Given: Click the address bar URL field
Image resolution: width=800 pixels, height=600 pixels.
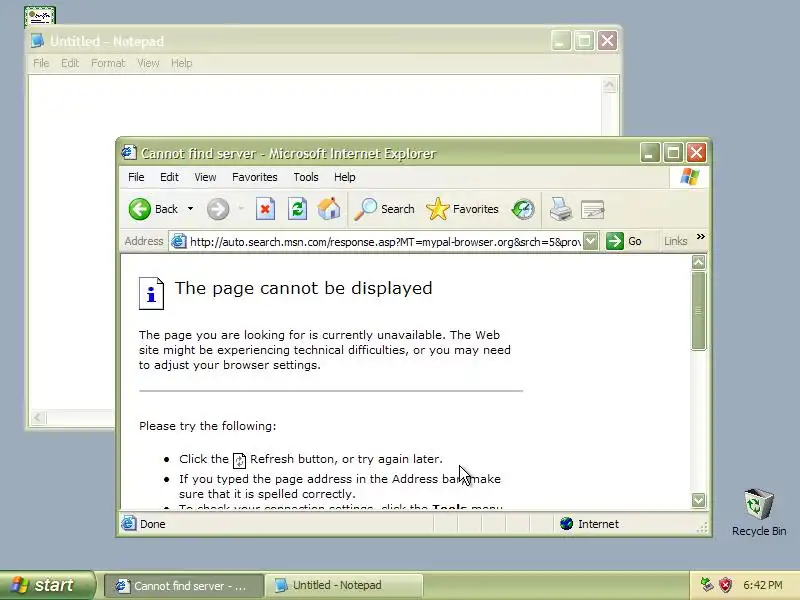Looking at the screenshot, I should (x=385, y=241).
